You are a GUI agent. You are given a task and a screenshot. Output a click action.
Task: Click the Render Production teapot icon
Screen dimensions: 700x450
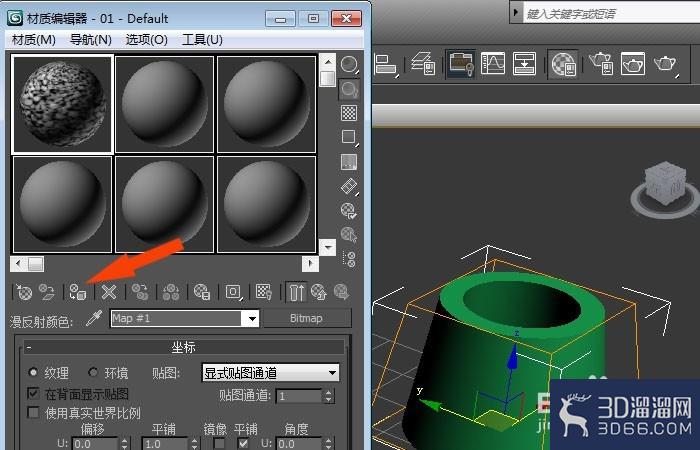(666, 64)
